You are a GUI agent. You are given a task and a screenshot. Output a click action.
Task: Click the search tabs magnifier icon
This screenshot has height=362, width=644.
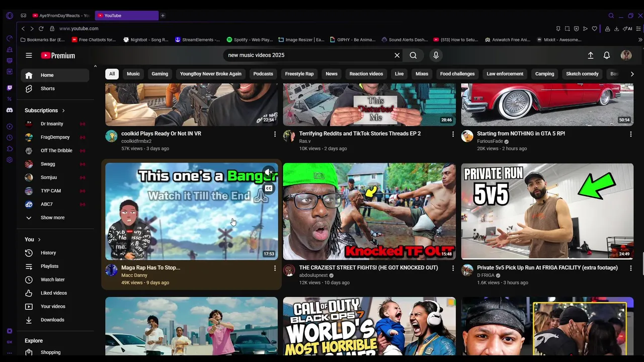coord(611,16)
